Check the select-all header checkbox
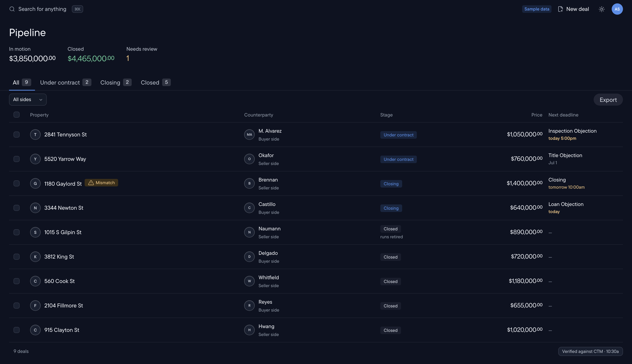Image resolution: width=632 pixels, height=364 pixels. pyautogui.click(x=17, y=115)
